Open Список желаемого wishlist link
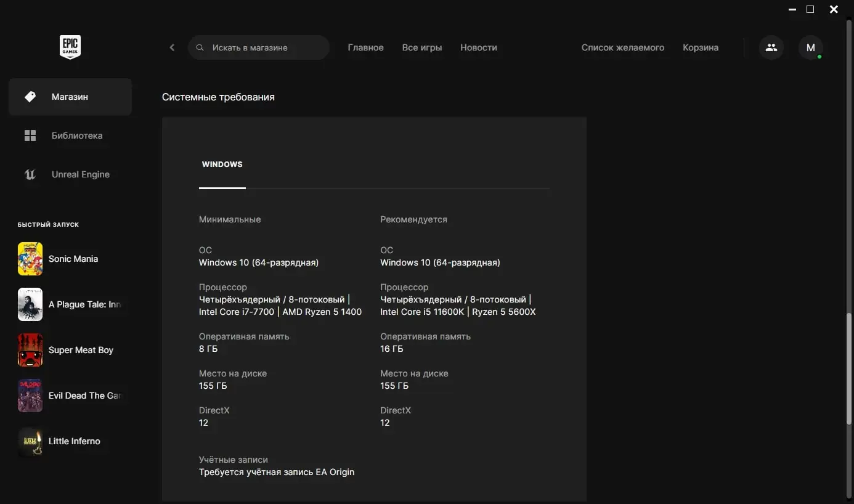This screenshot has height=504, width=854. (x=623, y=47)
